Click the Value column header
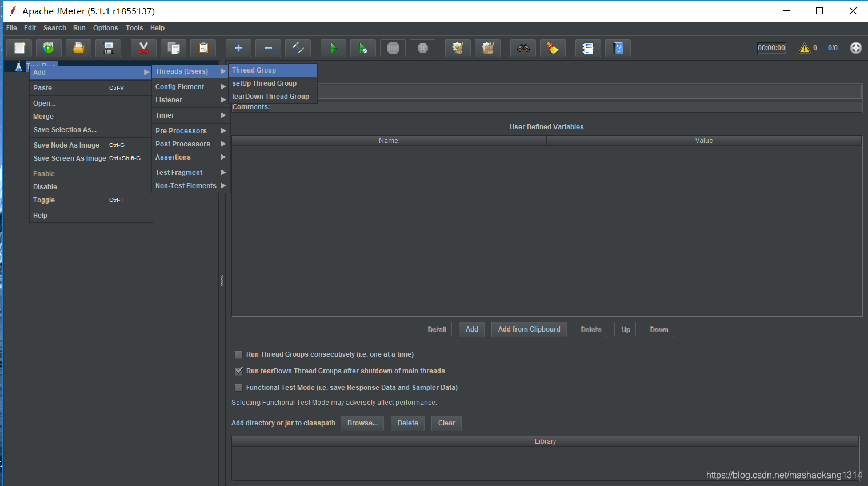868x486 pixels. tap(704, 141)
